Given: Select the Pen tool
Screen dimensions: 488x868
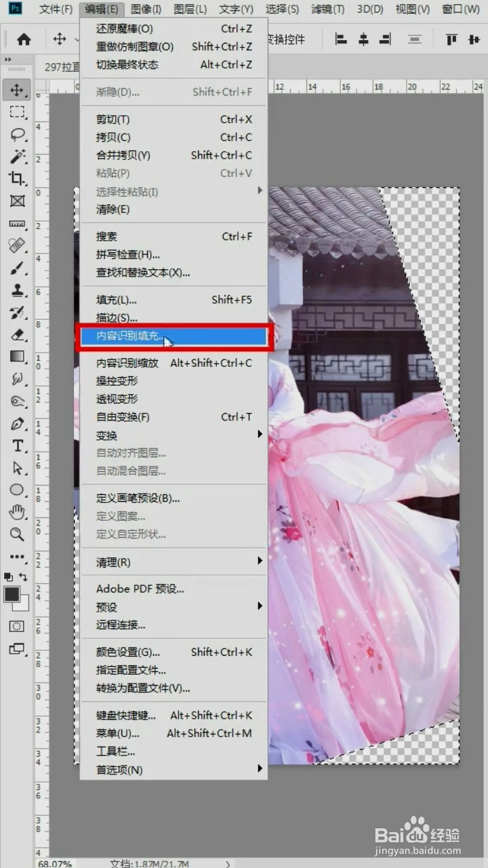Looking at the screenshot, I should (x=17, y=424).
